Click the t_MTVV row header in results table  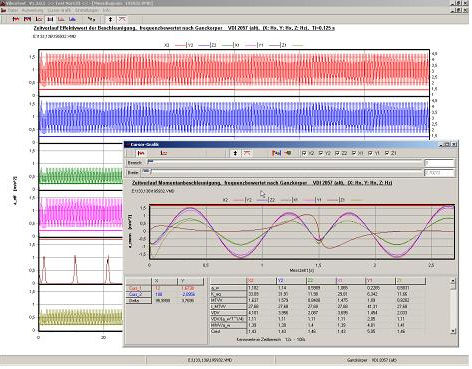click(228, 306)
